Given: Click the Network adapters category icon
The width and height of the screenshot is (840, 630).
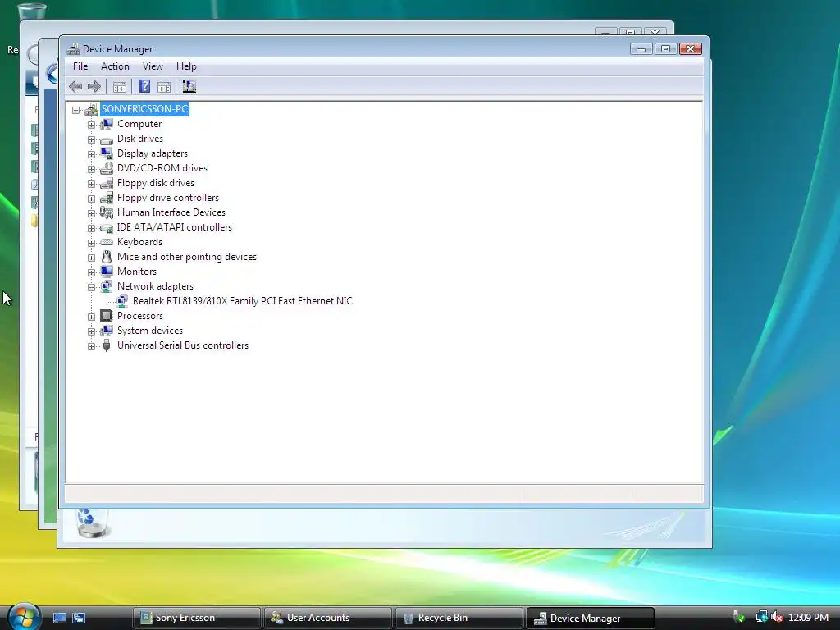Looking at the screenshot, I should point(107,286).
